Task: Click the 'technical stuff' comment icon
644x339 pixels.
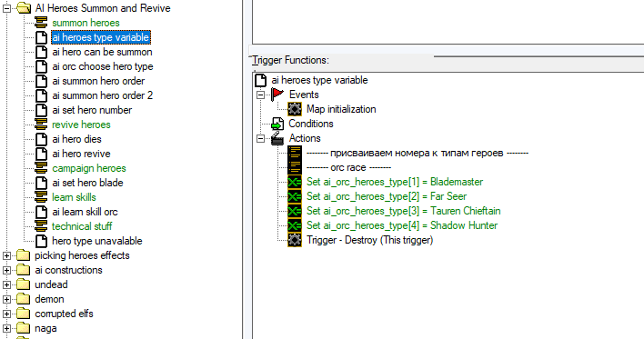Action: pyautogui.click(x=41, y=226)
